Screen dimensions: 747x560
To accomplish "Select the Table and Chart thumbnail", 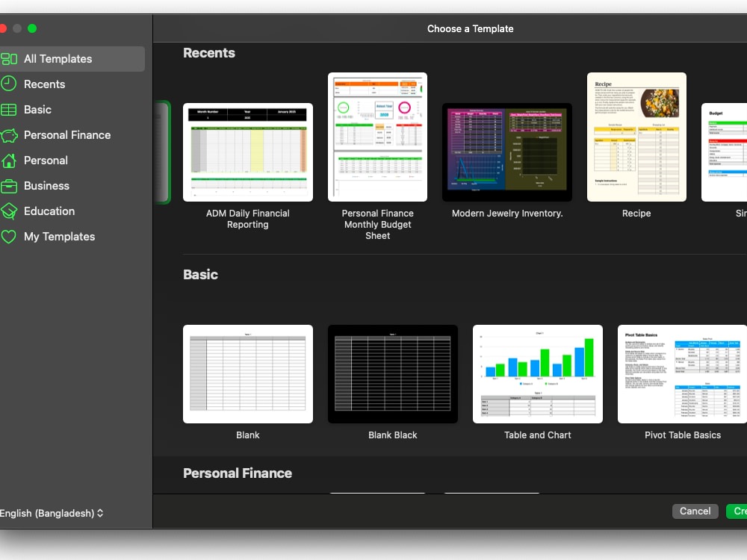I will tap(537, 374).
